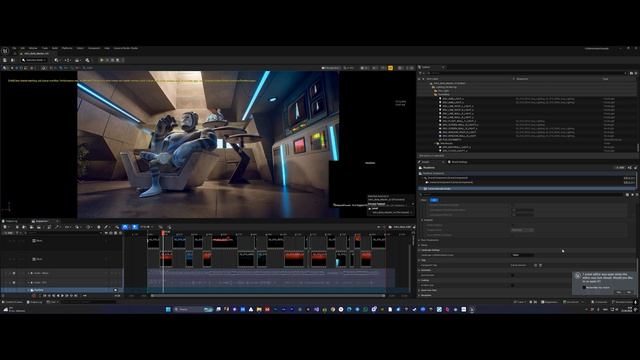Click the Outliner vertical scrollbar
This screenshot has width=640, height=360.
[x=638, y=147]
